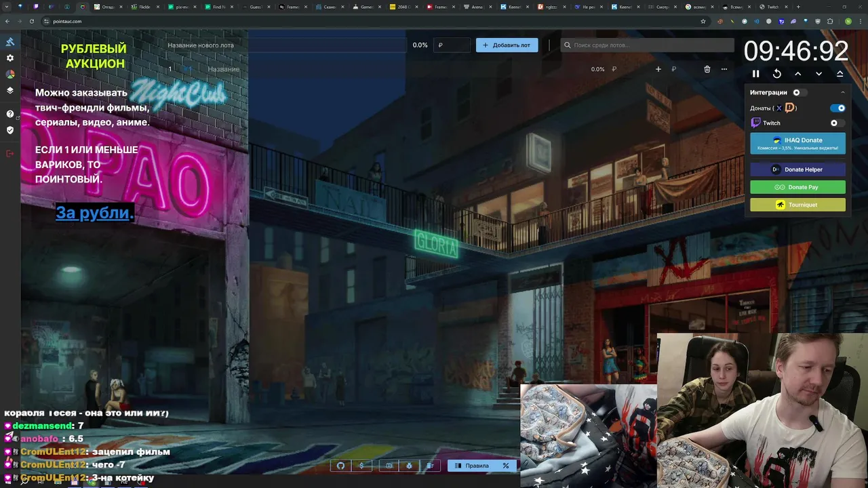Increase timer with the up arrow

point(798,74)
